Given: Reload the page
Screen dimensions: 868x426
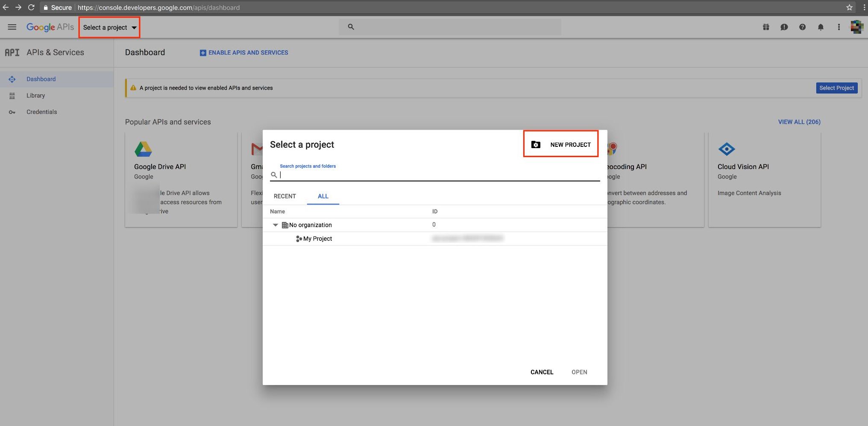Looking at the screenshot, I should 31,7.
